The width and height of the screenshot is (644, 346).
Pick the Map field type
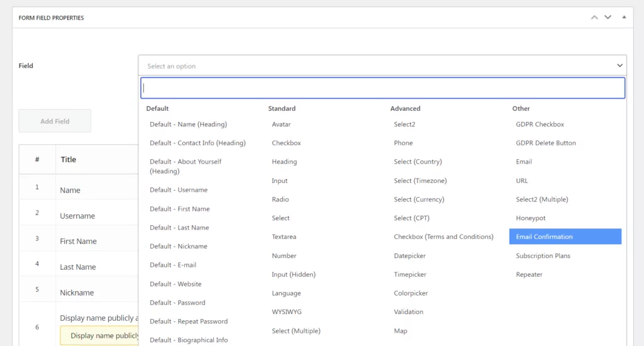401,331
